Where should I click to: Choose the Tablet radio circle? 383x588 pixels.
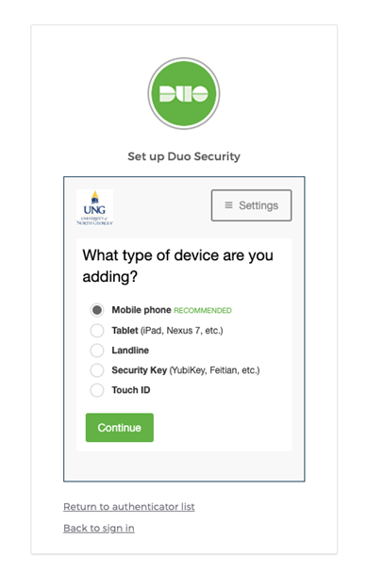97,331
